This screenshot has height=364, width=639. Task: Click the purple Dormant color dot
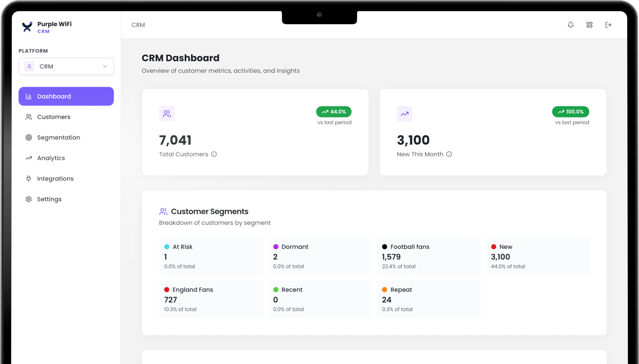(x=276, y=247)
